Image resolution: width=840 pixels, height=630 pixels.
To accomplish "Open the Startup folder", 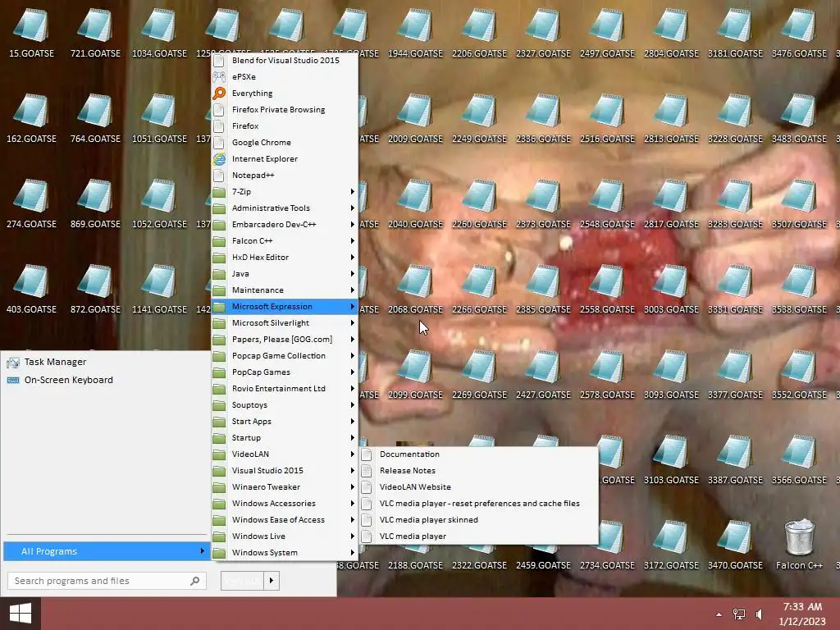I will coord(285,438).
